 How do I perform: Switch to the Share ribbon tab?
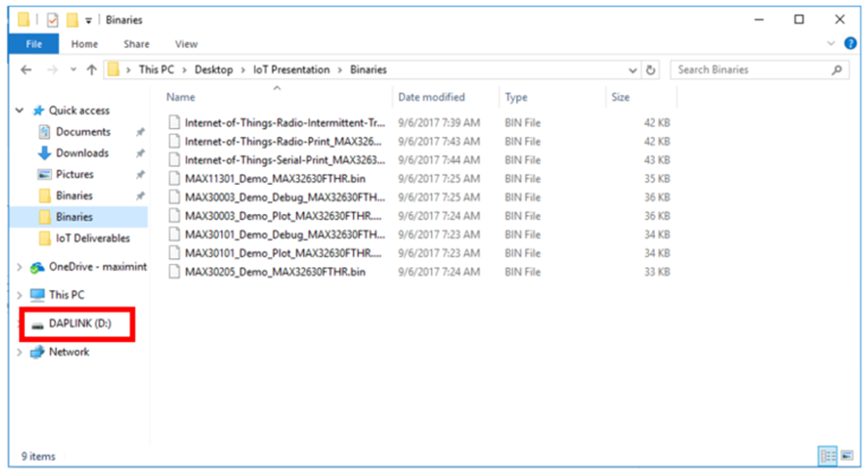[136, 44]
